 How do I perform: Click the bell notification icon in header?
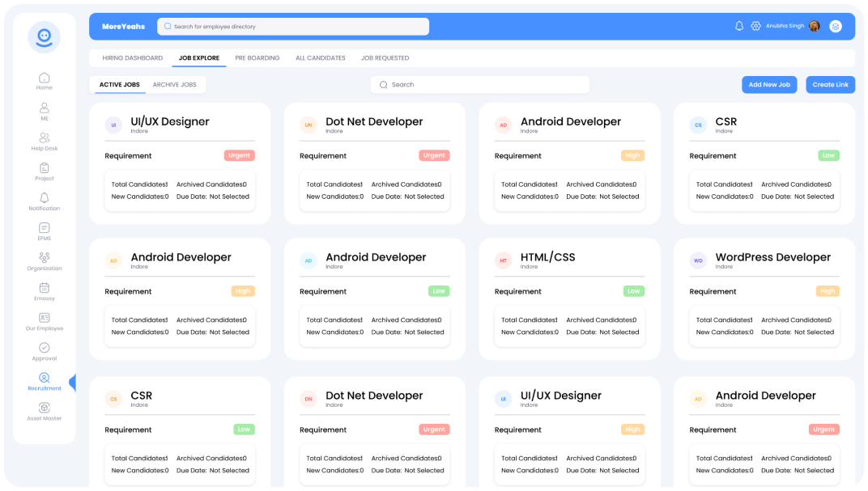tap(738, 26)
